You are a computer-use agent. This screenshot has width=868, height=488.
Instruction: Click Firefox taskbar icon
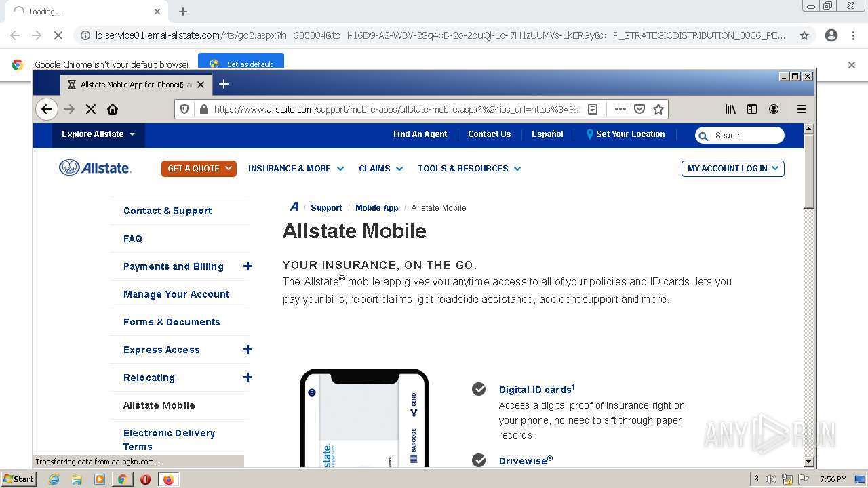168,479
